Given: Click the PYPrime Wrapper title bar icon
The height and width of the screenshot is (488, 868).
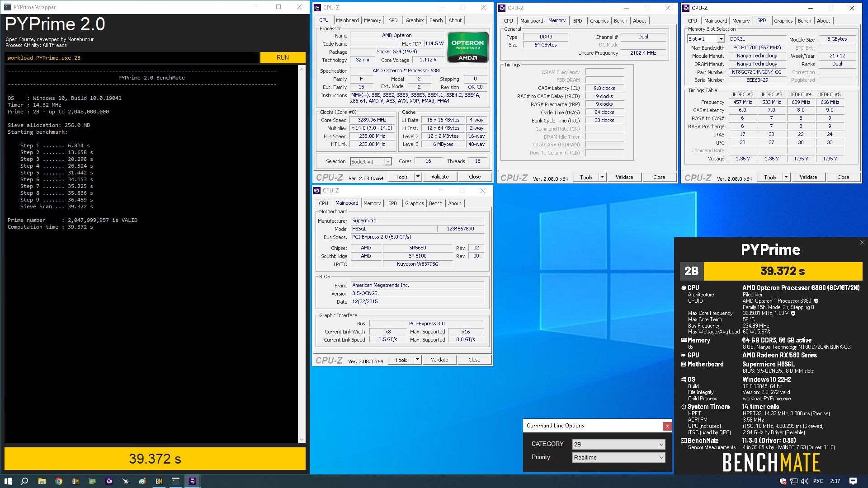Looking at the screenshot, I should coord(8,7).
